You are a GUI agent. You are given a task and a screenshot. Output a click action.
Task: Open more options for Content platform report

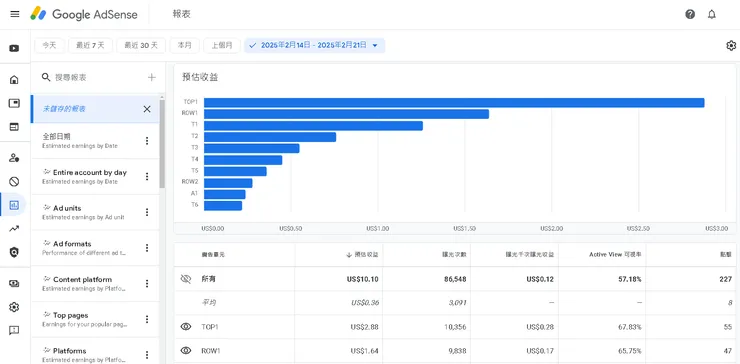[147, 284]
